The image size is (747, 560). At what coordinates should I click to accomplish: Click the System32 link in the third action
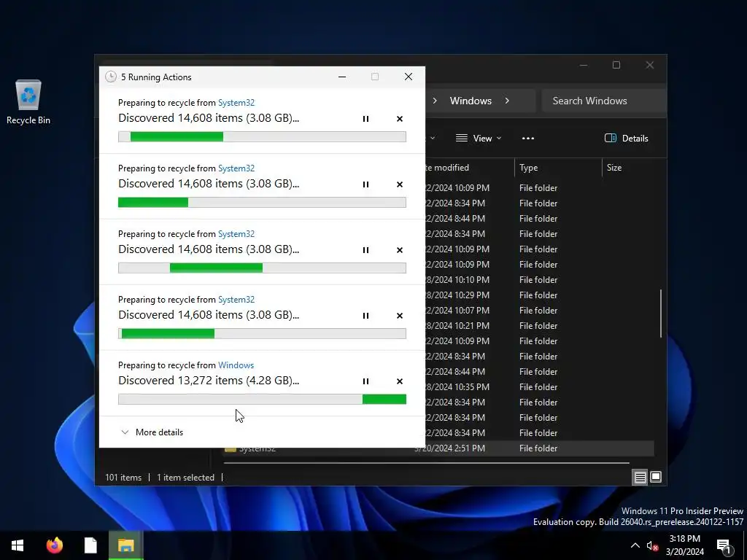click(x=236, y=234)
